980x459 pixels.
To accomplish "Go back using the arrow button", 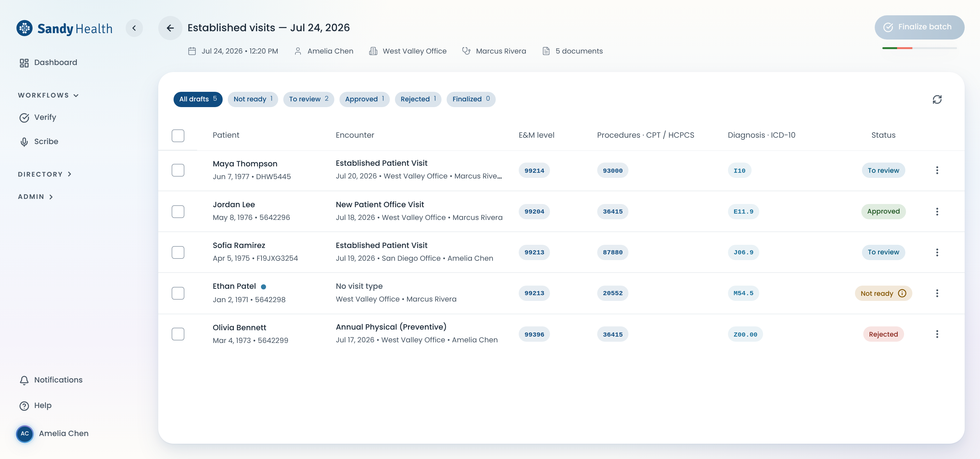I will click(x=170, y=28).
